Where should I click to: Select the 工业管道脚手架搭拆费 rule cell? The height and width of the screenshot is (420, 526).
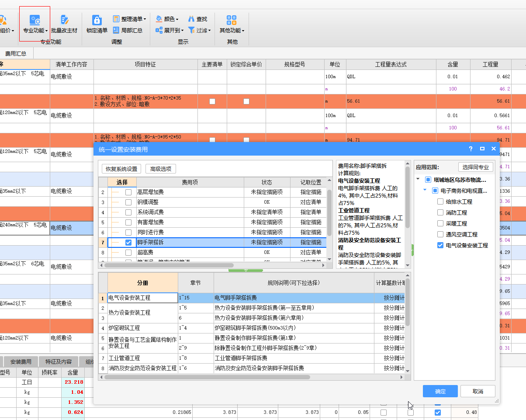pos(294,358)
